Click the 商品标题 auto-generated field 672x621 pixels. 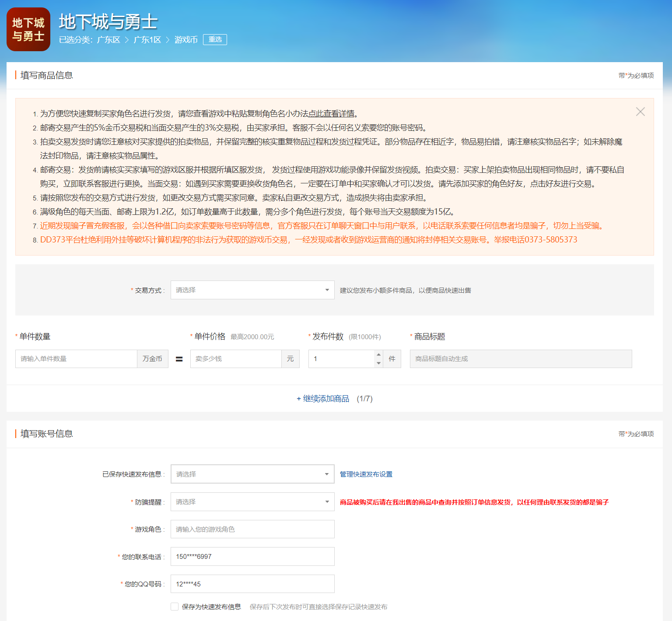tap(521, 359)
